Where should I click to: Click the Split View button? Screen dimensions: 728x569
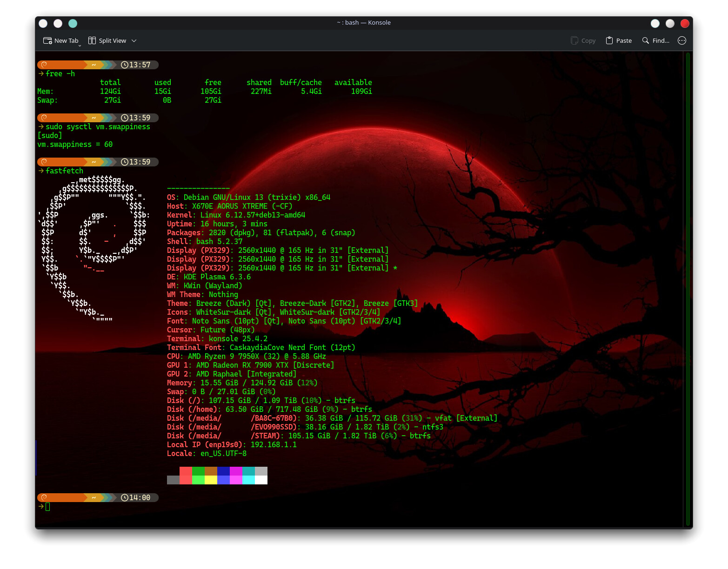click(x=107, y=41)
